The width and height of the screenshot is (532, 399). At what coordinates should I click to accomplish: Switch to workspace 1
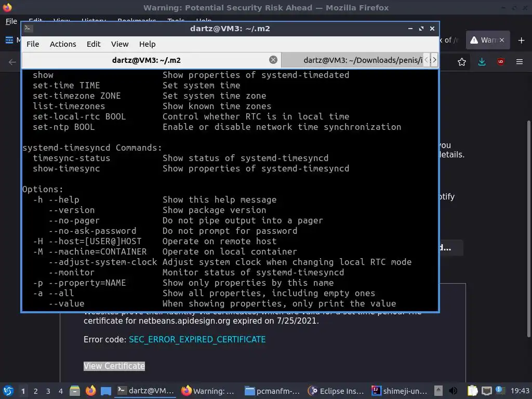[x=23, y=391]
